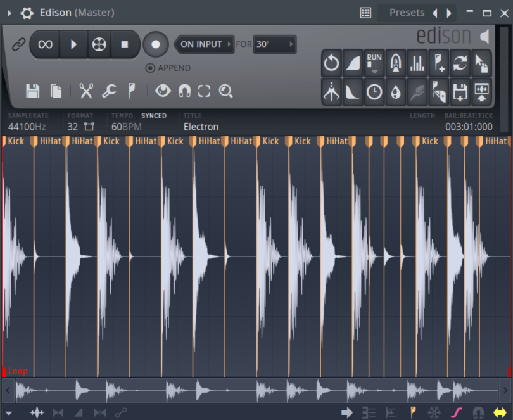The image size is (513, 420).
Task: Toggle the yellow double-arrow icon
Action: point(500,413)
